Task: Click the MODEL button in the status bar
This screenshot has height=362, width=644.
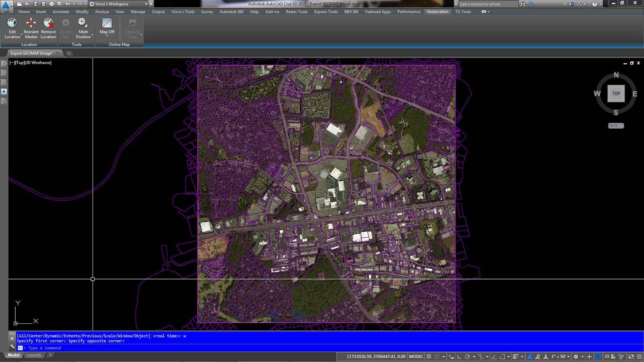Action: point(415,356)
